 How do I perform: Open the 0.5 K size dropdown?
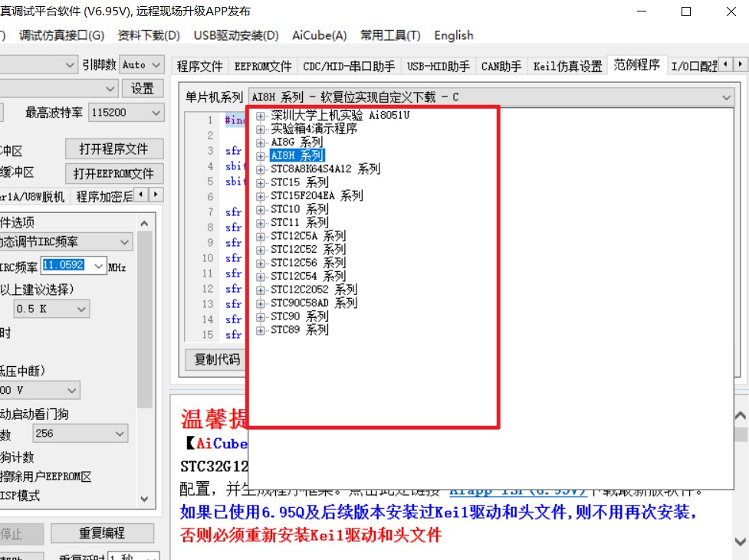coord(81,309)
